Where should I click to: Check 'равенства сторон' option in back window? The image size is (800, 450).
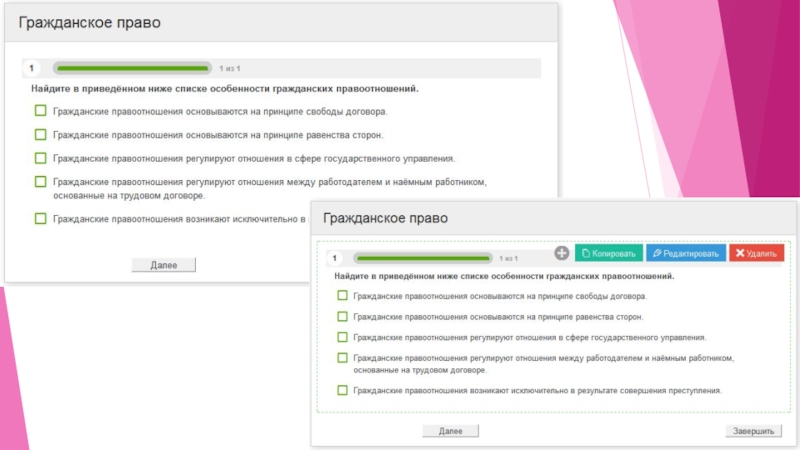40,134
